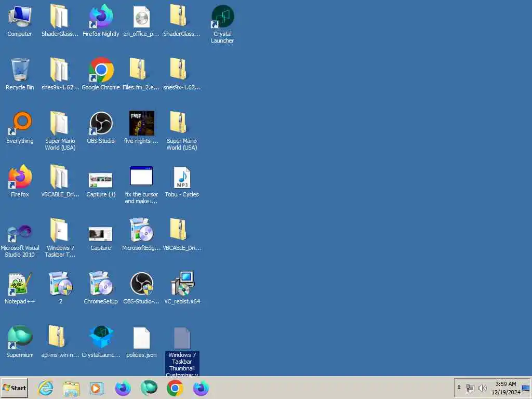
Task: Show hidden system tray icons
Action: (x=459, y=388)
